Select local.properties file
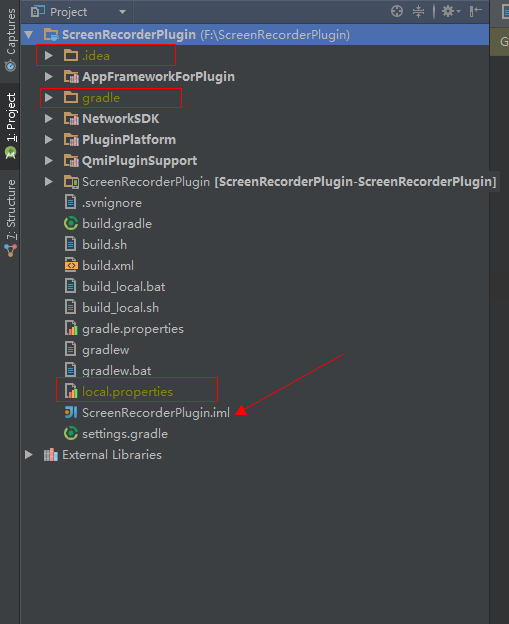 [x=127, y=392]
